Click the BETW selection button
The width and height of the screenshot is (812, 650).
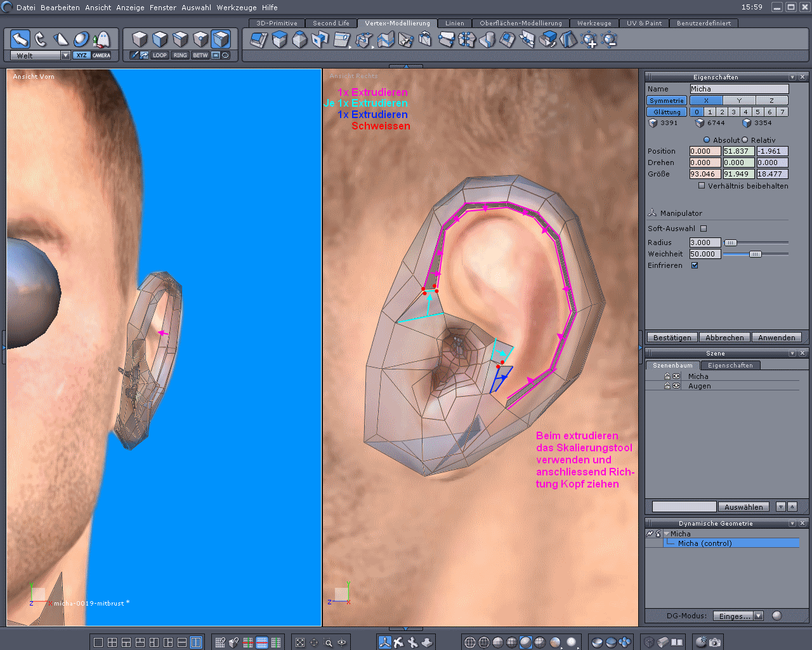click(200, 55)
